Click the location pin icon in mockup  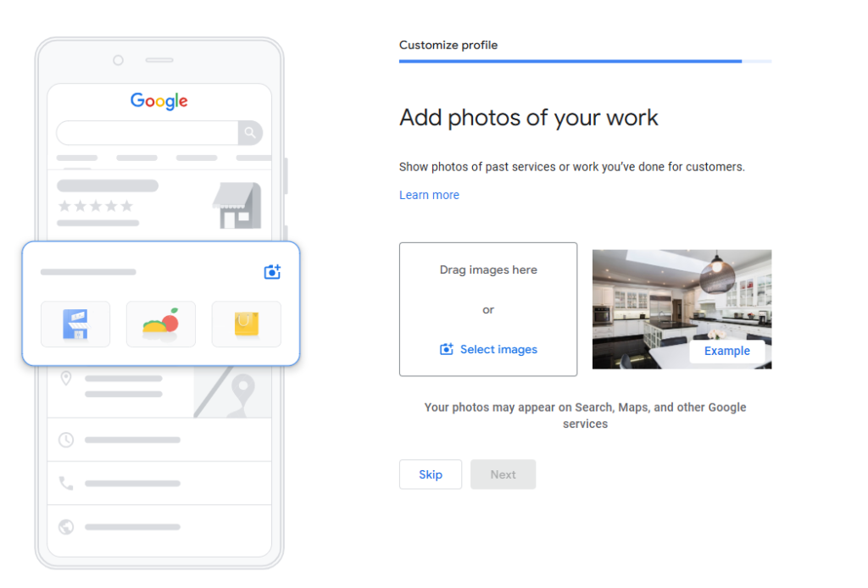(66, 379)
